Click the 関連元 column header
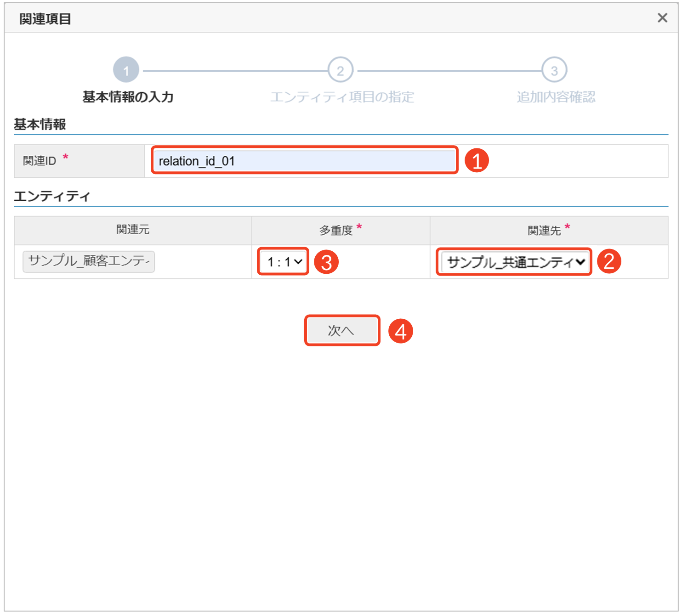 pyautogui.click(x=133, y=230)
